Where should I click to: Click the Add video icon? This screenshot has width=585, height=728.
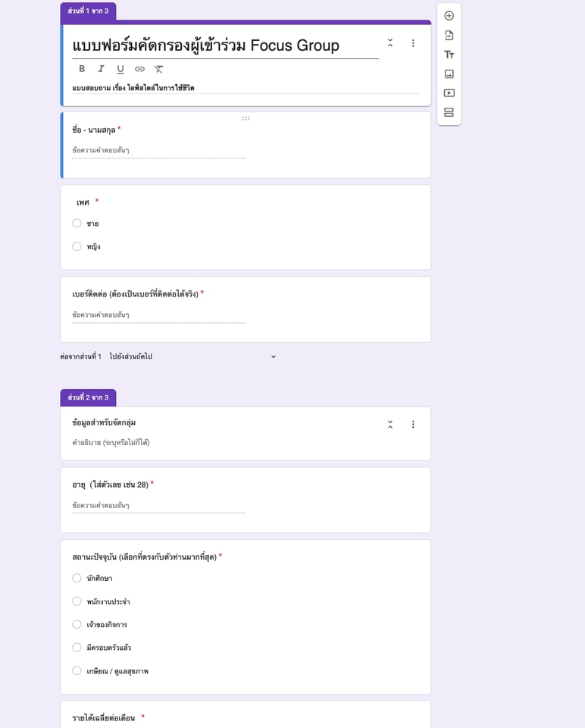tap(449, 93)
